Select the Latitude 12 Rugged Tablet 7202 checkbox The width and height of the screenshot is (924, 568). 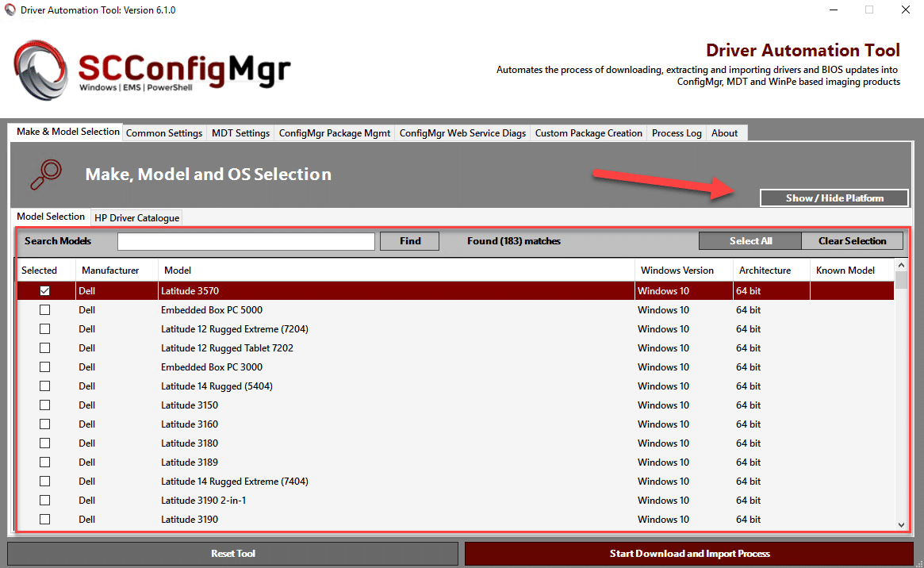coord(44,347)
